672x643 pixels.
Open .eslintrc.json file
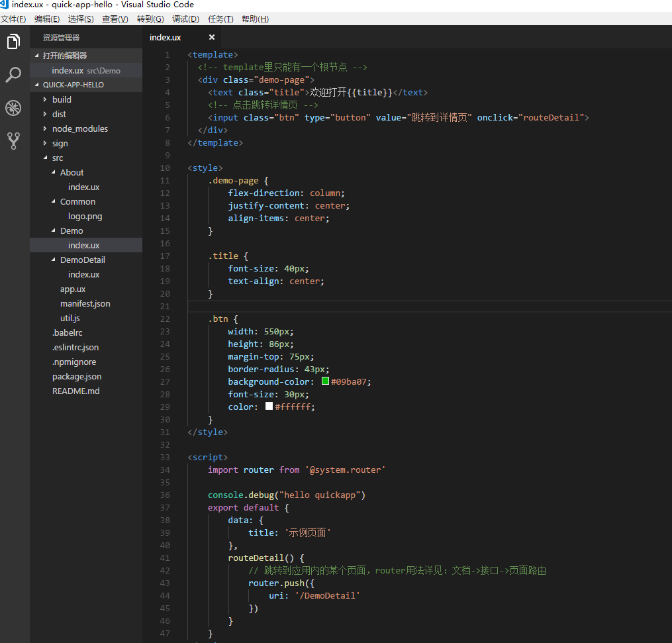pyautogui.click(x=85, y=347)
